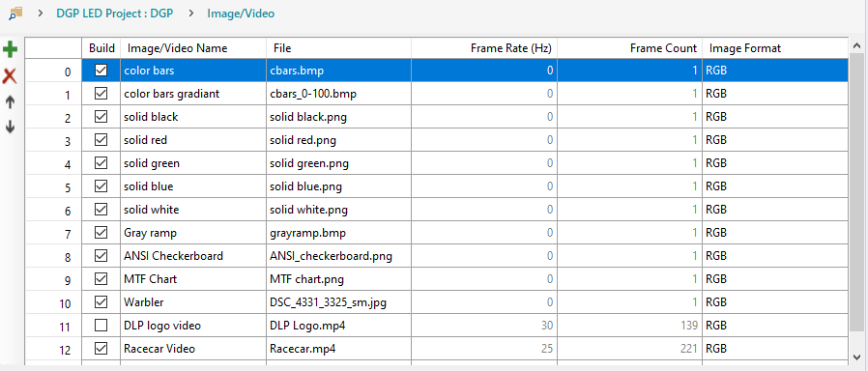
Task: Toggle Build checkbox for solid green
Action: 101,163
